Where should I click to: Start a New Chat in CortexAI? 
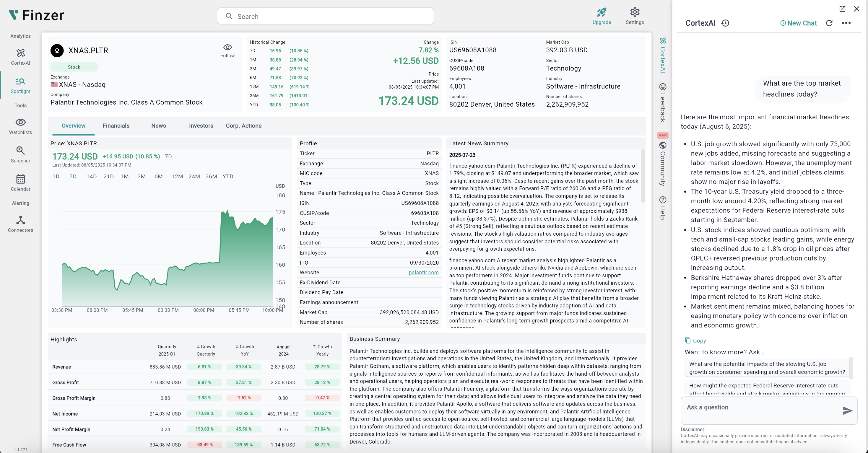tap(798, 23)
